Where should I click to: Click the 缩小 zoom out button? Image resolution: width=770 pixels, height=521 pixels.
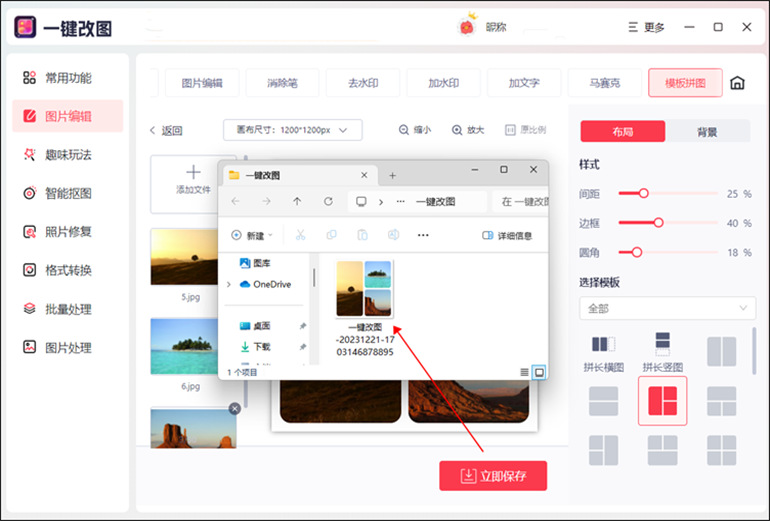coord(415,130)
